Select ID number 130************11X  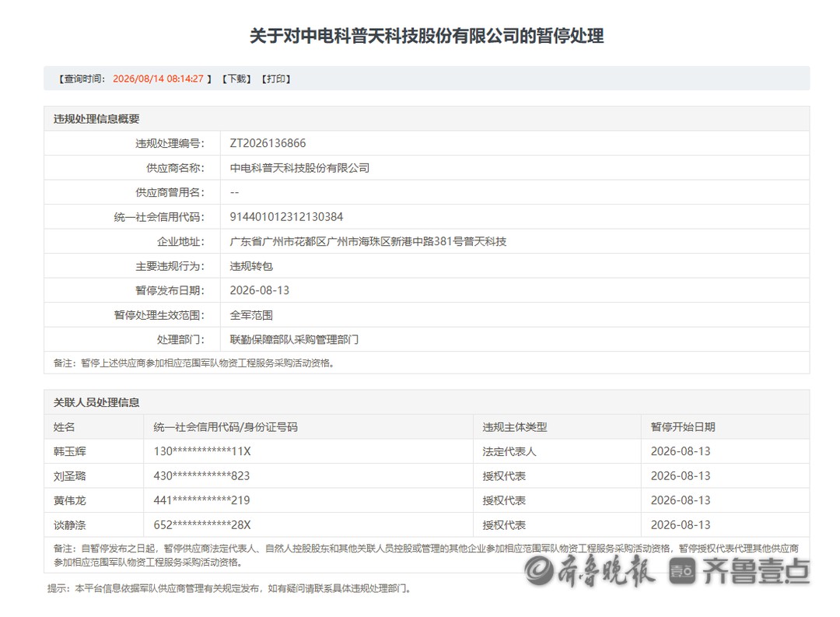click(202, 452)
